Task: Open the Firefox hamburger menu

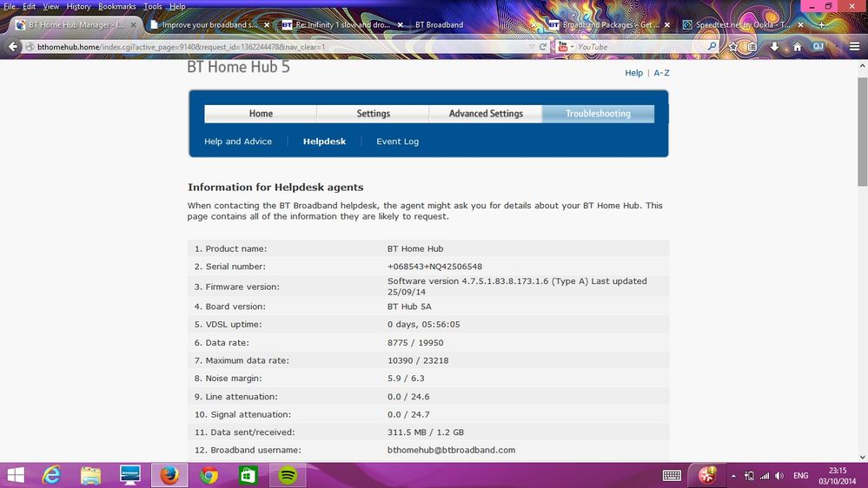Action: pos(855,47)
